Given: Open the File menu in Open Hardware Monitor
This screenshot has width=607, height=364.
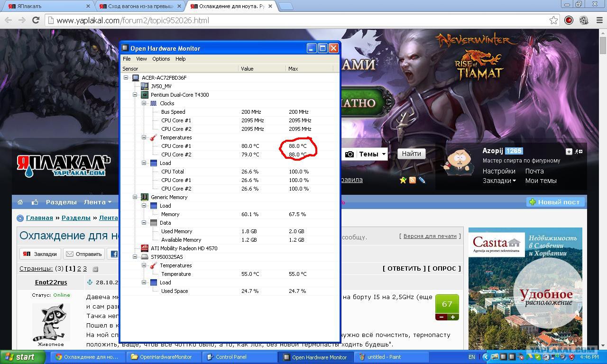Looking at the screenshot, I should (x=127, y=59).
